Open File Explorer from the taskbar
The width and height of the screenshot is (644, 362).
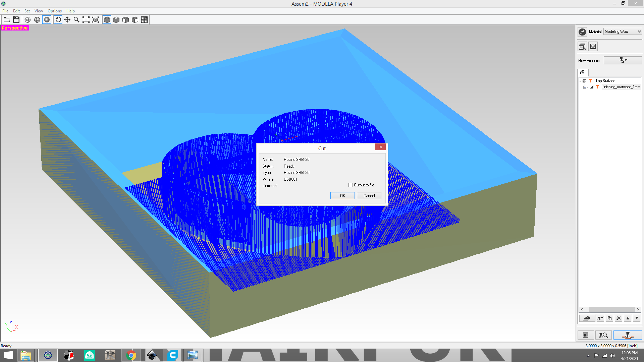[x=26, y=355]
